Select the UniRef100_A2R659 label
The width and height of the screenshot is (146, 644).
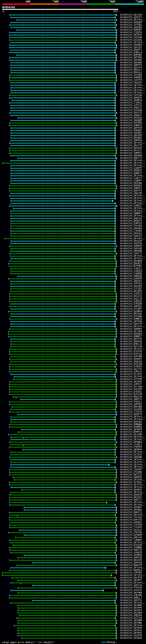click(x=131, y=278)
